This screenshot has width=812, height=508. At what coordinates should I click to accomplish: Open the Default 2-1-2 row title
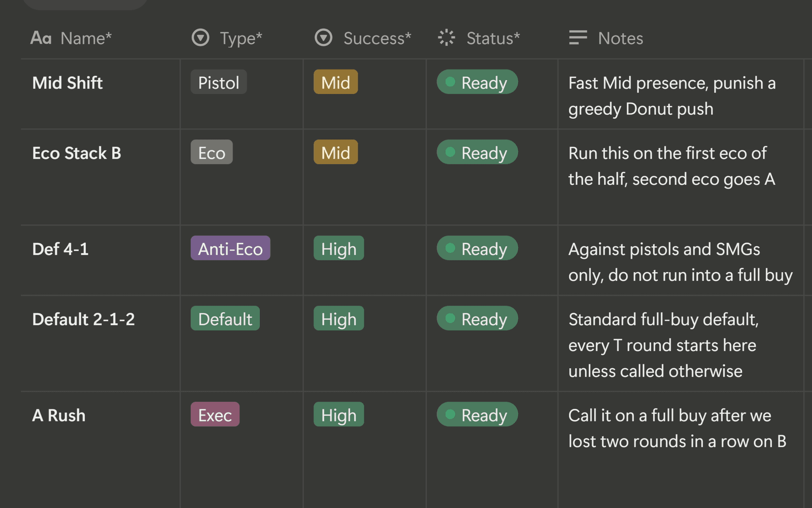tap(84, 319)
